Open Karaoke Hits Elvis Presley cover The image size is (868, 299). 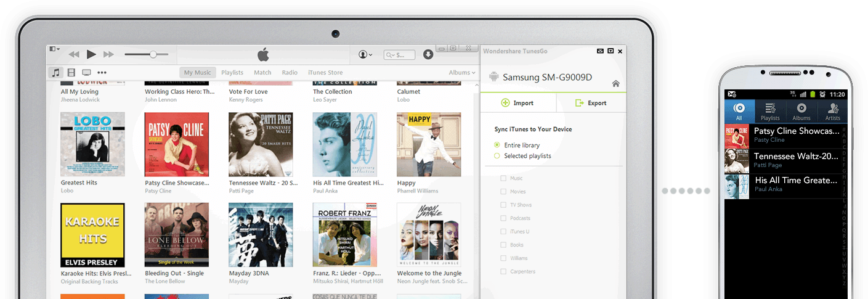pyautogui.click(x=92, y=235)
